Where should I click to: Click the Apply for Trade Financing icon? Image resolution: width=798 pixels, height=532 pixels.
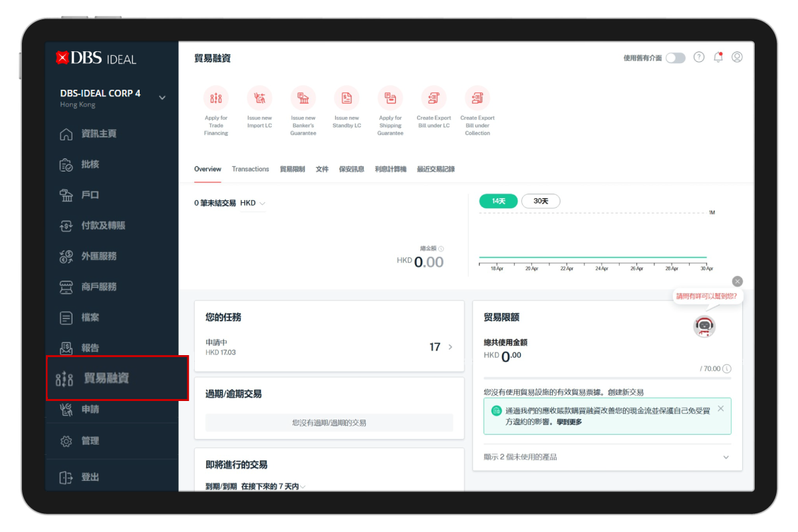point(216,98)
